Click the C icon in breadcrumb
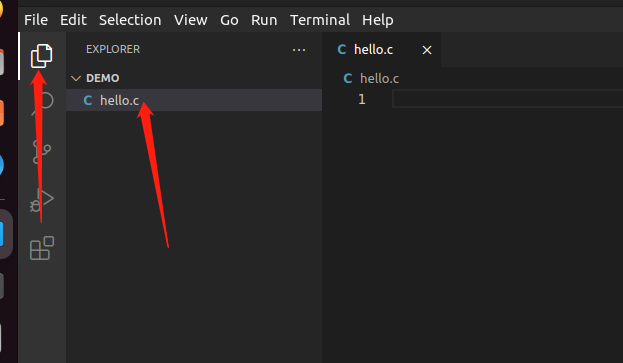The image size is (623, 363). click(x=348, y=78)
